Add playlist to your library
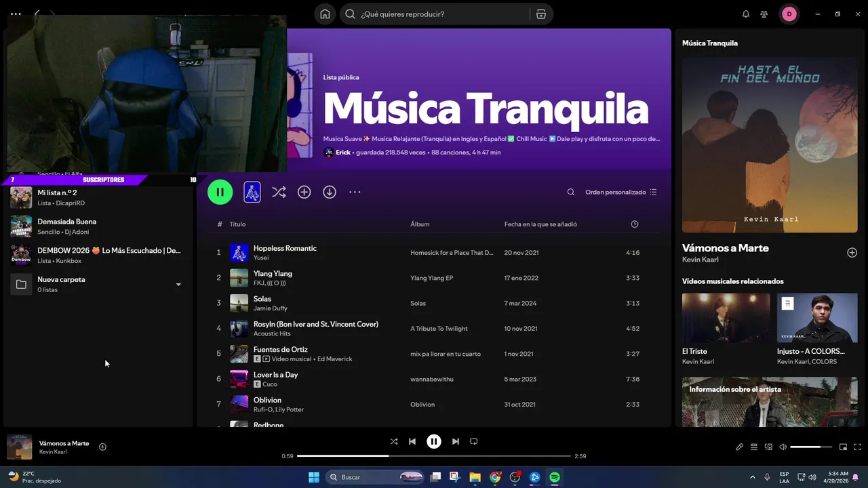This screenshot has width=868, height=488. tap(304, 192)
